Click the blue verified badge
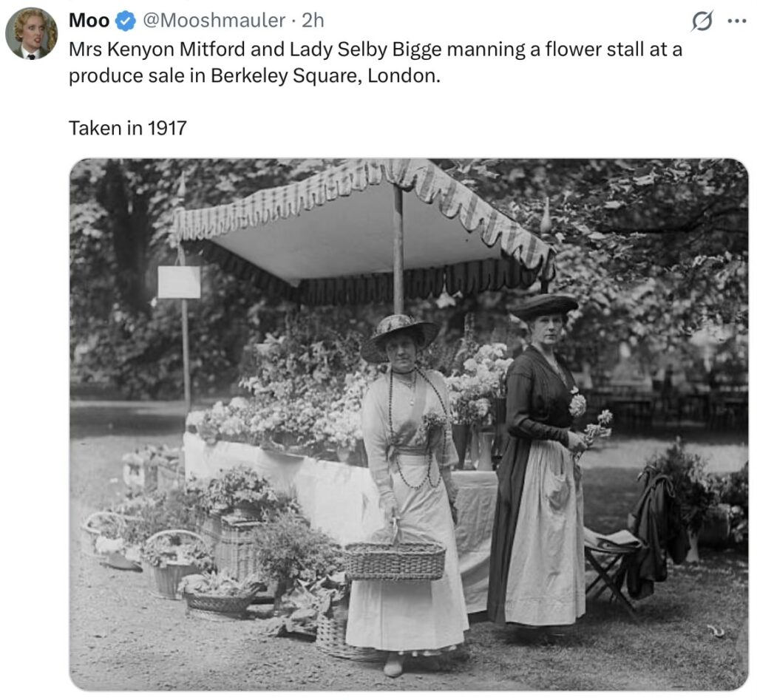The height and width of the screenshot is (700, 757). pyautogui.click(x=126, y=21)
